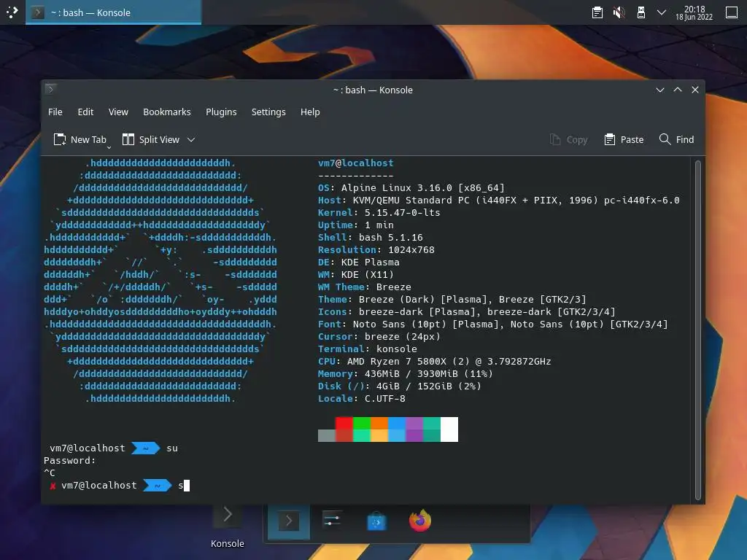The height and width of the screenshot is (560, 747).
Task: Close the Konsole window
Action: (x=695, y=90)
